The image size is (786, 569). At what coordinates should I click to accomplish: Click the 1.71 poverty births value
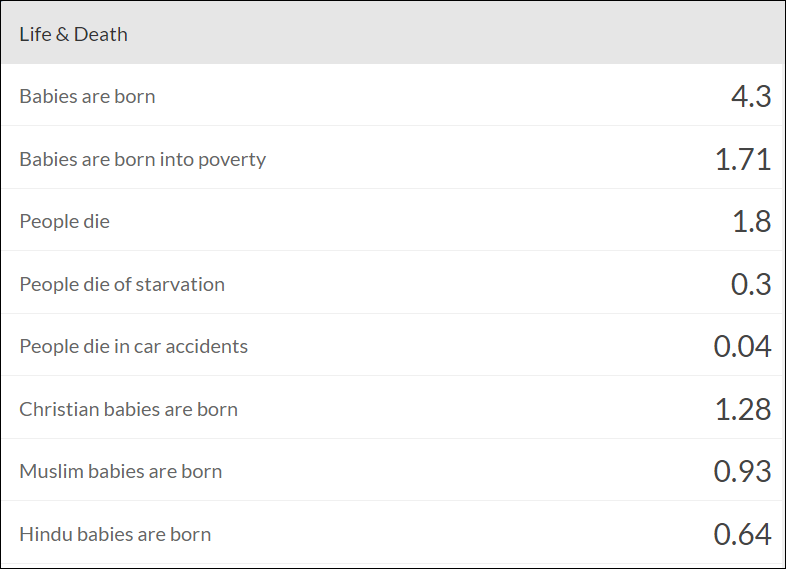pos(742,159)
